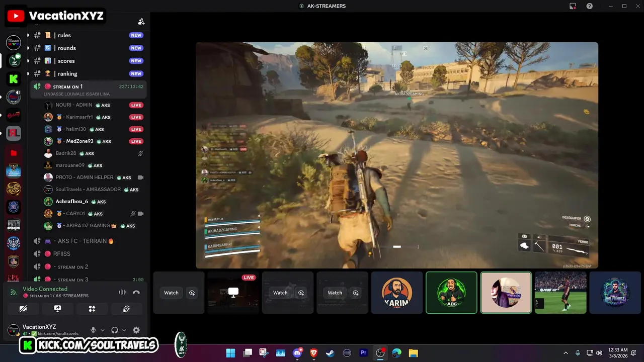This screenshot has width=644, height=362.
Task: Open OBS Studio from the taskbar
Action: click(x=380, y=353)
